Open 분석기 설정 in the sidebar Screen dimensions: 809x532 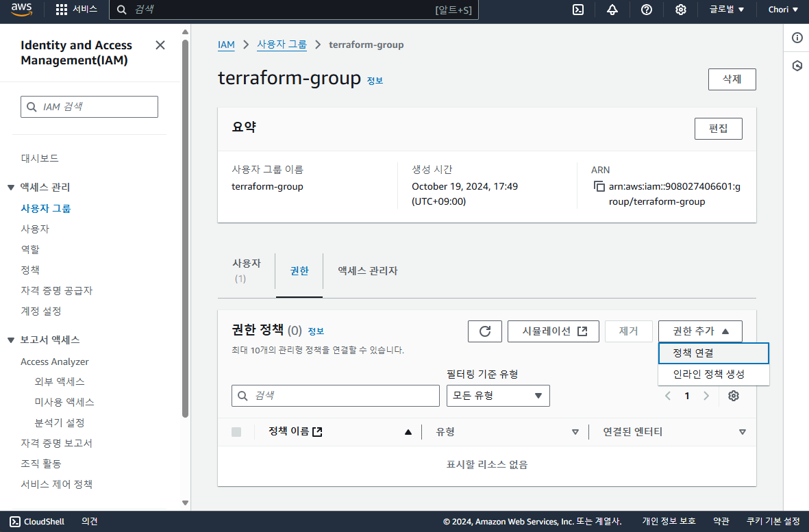(x=60, y=422)
